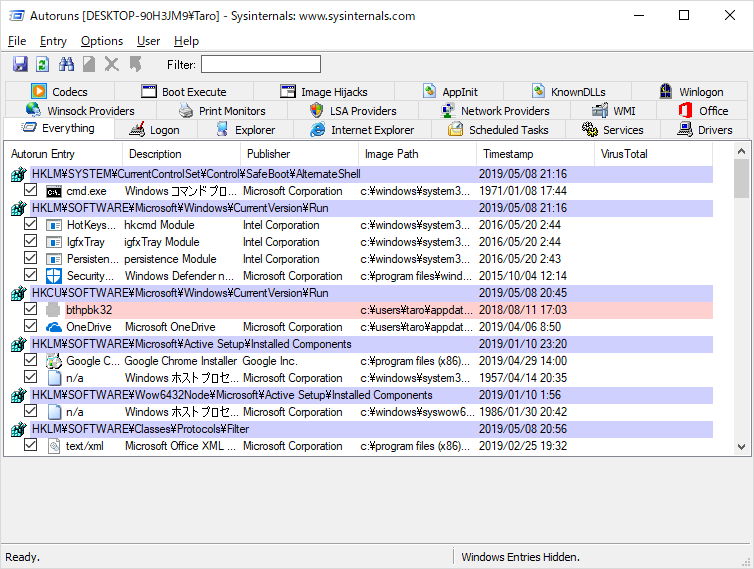This screenshot has width=754, height=569.
Task: Open the Image Hijacks tab
Action: [324, 91]
